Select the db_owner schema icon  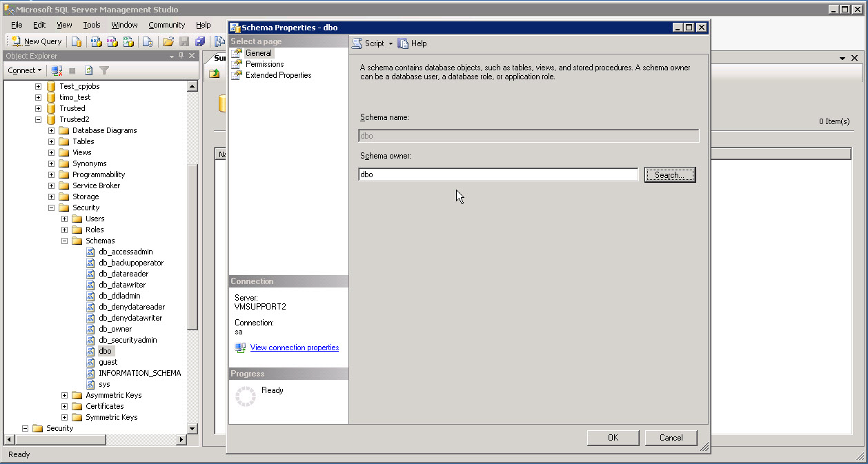click(x=90, y=329)
